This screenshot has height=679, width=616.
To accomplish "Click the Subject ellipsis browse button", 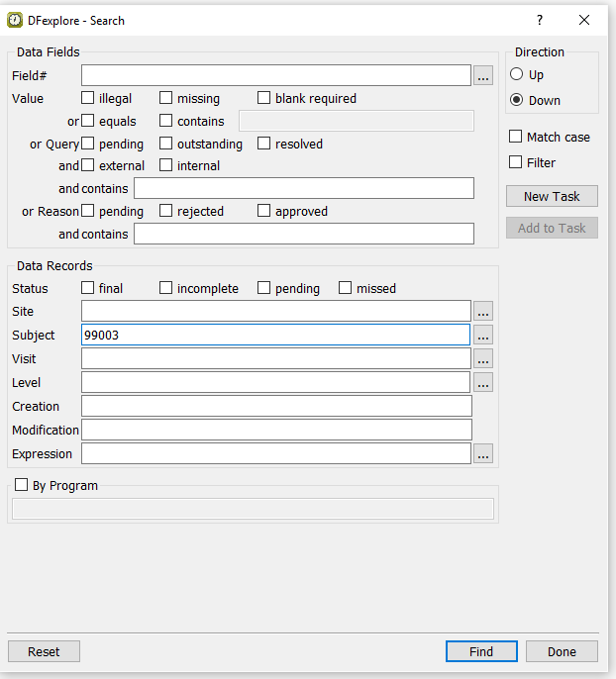I will [x=482, y=336].
